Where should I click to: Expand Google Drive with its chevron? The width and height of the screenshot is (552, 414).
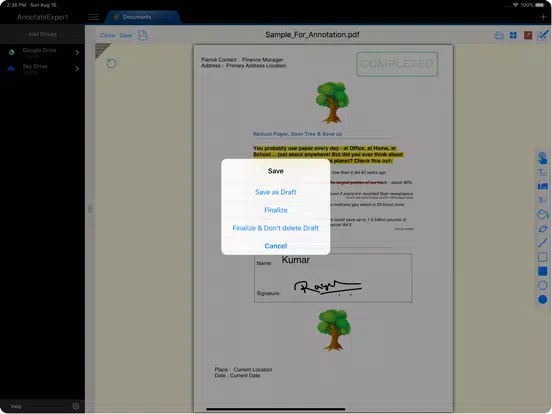click(x=77, y=52)
